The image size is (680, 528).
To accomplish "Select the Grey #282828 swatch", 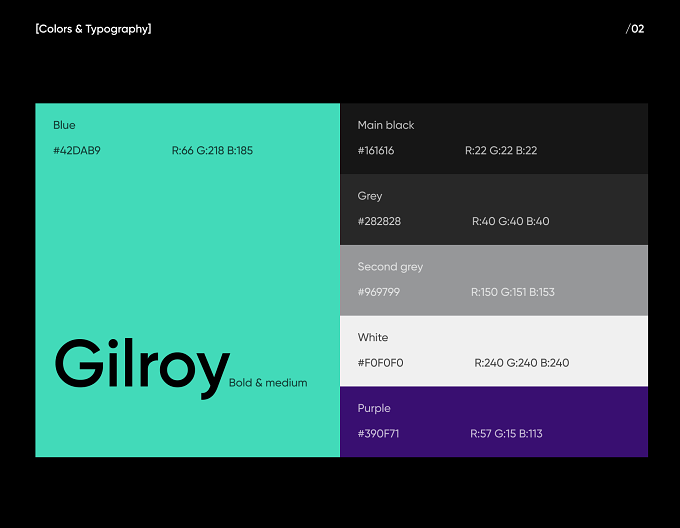I will pos(494,209).
